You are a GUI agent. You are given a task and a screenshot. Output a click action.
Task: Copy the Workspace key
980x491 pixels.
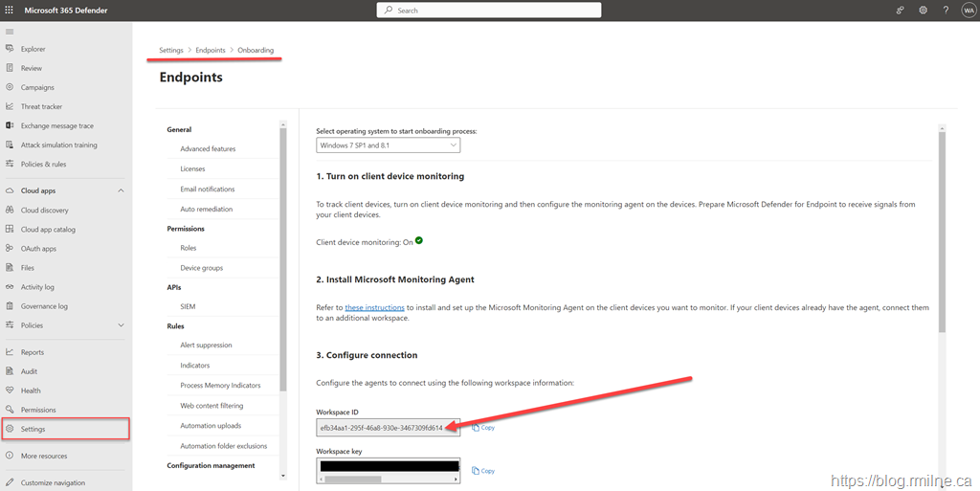tap(483, 471)
